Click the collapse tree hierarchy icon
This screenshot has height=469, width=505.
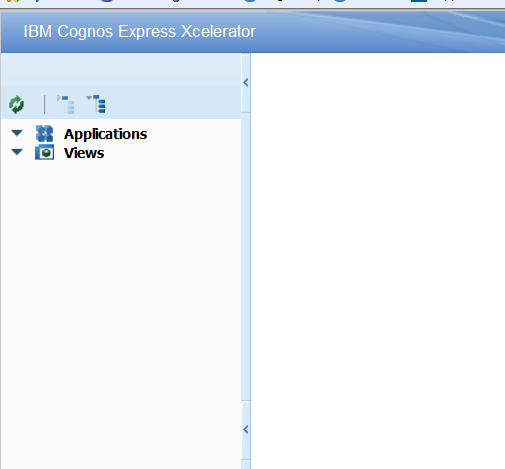pyautogui.click(x=65, y=104)
